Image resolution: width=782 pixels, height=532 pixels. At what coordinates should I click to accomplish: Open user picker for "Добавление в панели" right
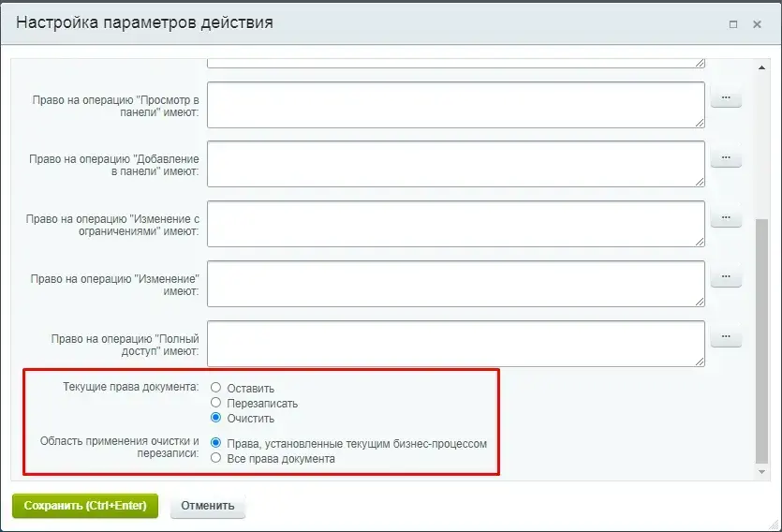(x=726, y=158)
